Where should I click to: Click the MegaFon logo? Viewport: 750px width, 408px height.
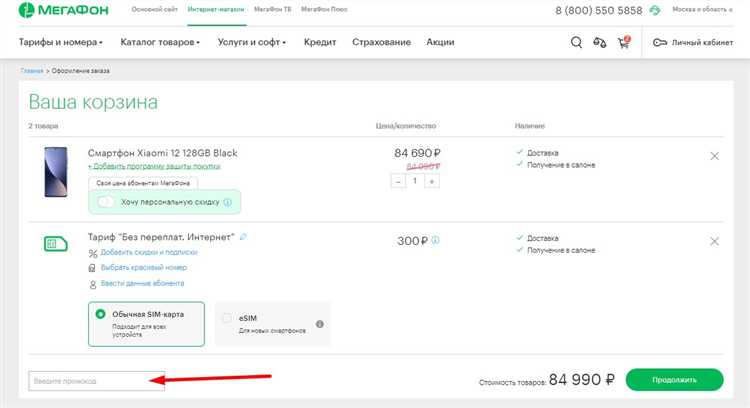[64, 10]
